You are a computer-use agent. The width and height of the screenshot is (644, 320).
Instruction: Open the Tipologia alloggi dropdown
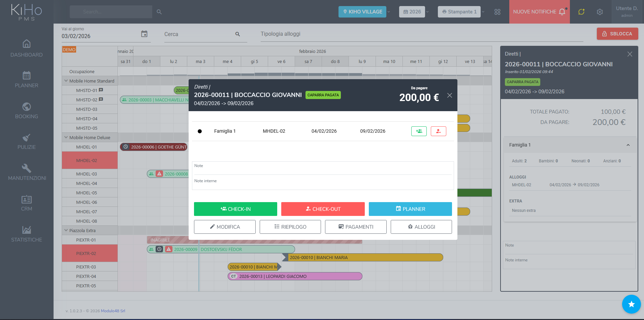(x=422, y=34)
